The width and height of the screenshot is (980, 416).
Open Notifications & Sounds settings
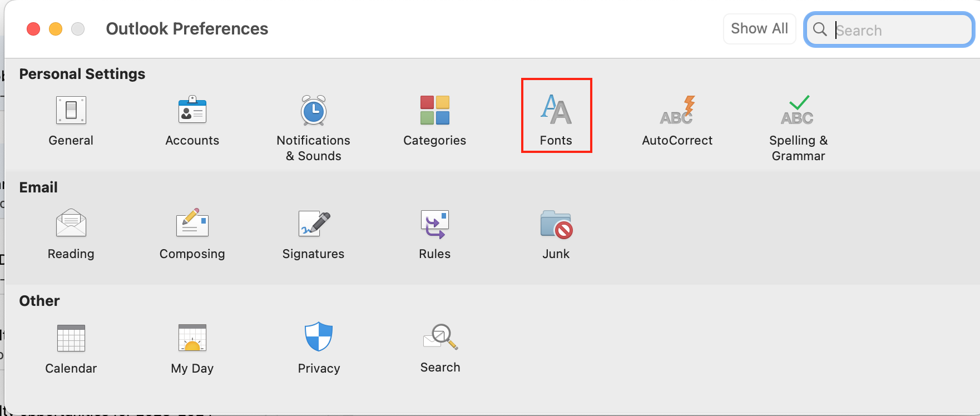pyautogui.click(x=314, y=128)
